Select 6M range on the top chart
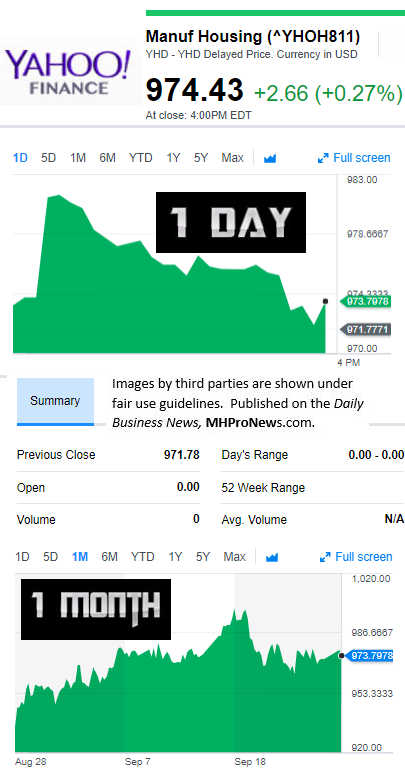 (107, 158)
